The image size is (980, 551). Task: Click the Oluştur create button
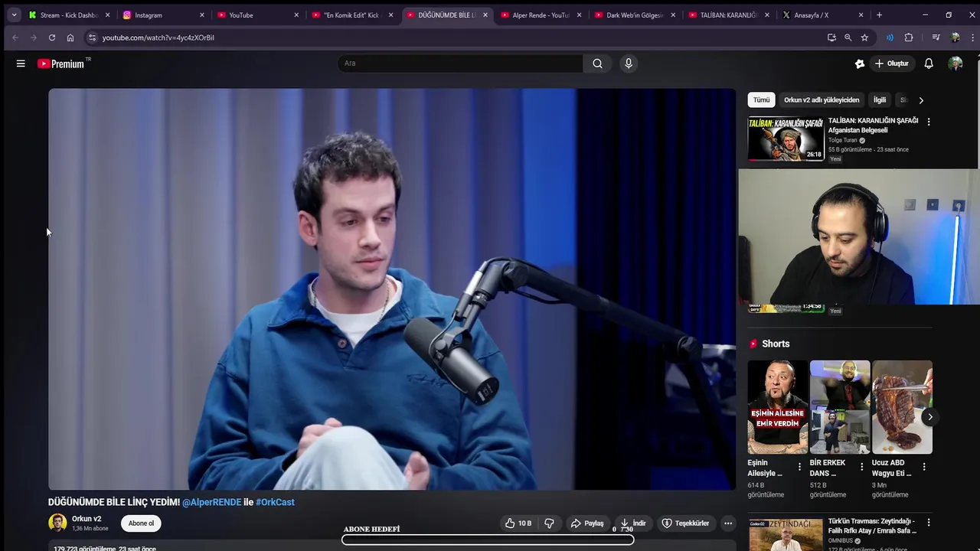coord(892,64)
